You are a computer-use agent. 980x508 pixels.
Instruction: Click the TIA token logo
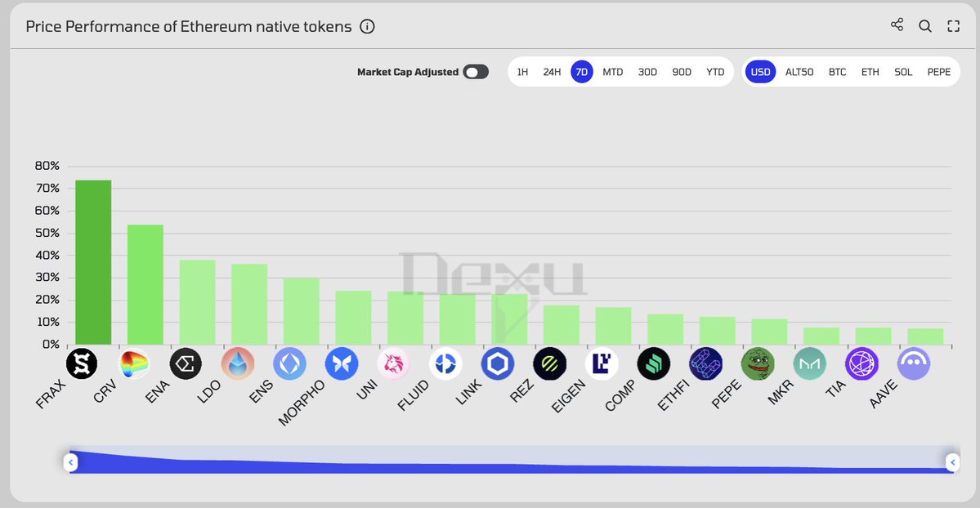[x=861, y=363]
